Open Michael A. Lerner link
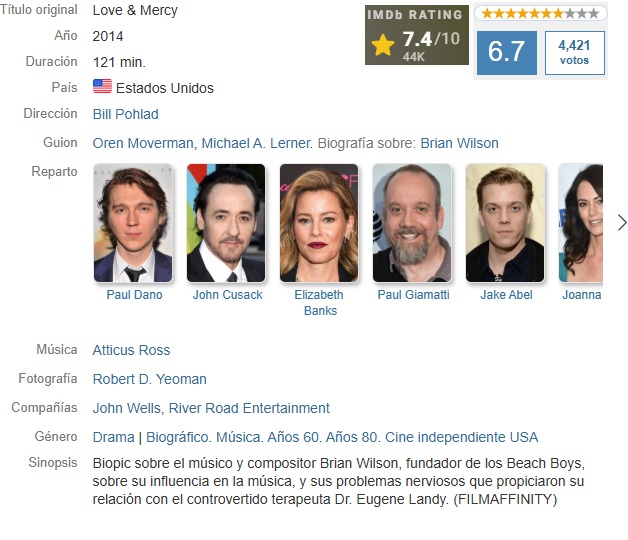The height and width of the screenshot is (540, 628). (256, 143)
